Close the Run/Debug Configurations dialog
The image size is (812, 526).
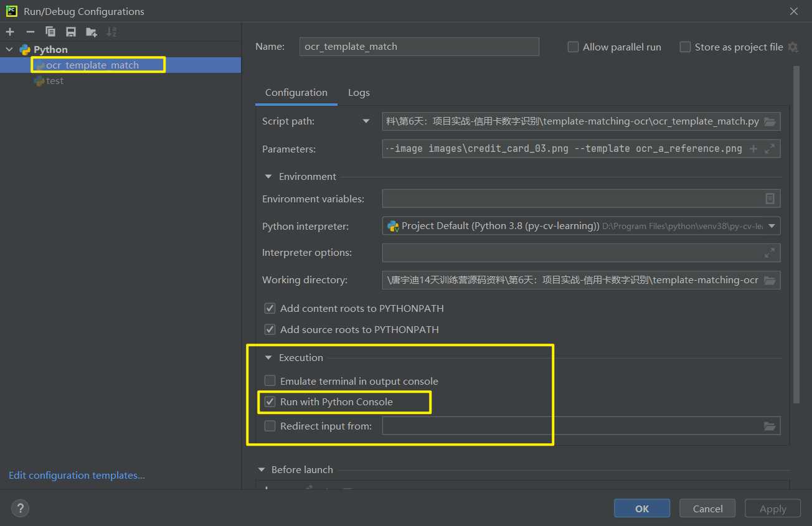tap(794, 11)
